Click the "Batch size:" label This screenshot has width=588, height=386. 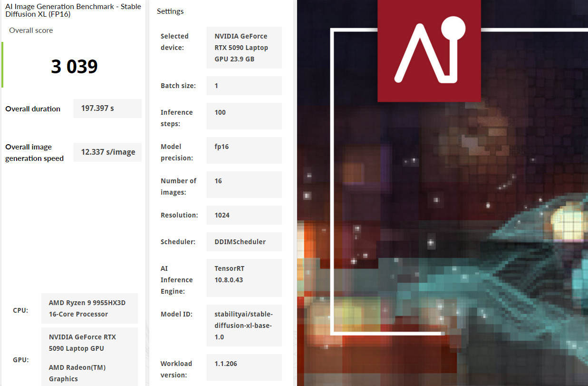[178, 86]
